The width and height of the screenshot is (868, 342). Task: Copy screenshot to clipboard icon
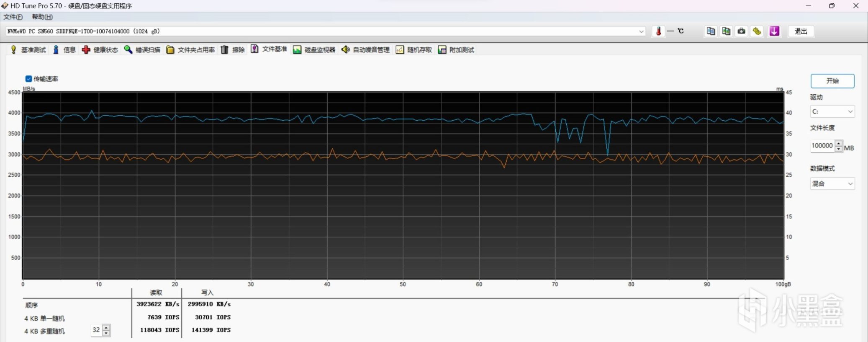click(x=726, y=31)
